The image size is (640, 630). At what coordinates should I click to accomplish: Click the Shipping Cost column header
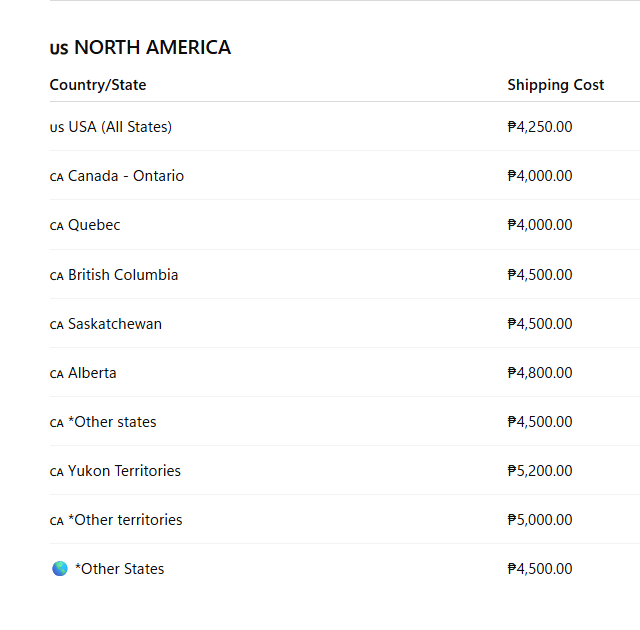click(556, 85)
